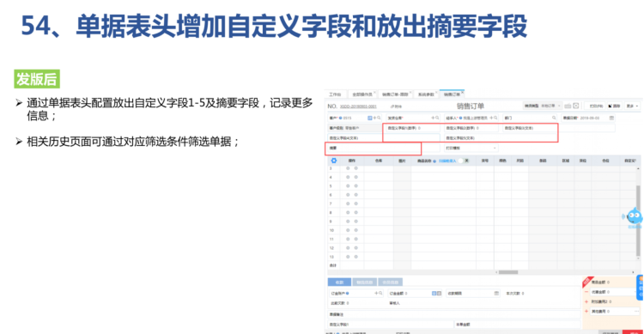Screen dimensions: 644x334
Task: Click the first circle icon in row 8
Action: (348, 212)
